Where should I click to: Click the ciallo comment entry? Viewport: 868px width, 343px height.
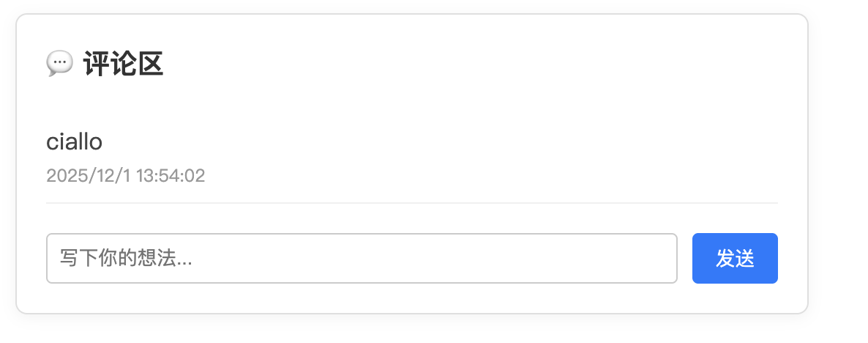(x=74, y=142)
